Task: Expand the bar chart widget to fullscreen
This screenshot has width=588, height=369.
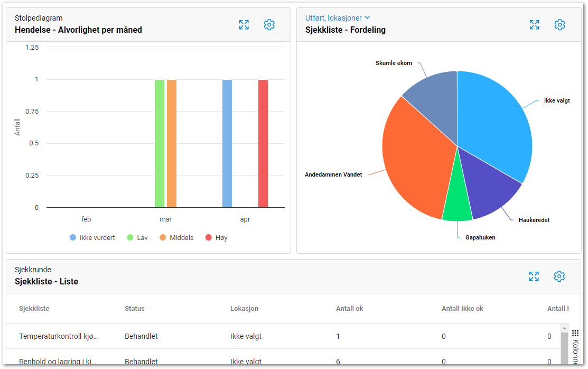Action: 244,25
